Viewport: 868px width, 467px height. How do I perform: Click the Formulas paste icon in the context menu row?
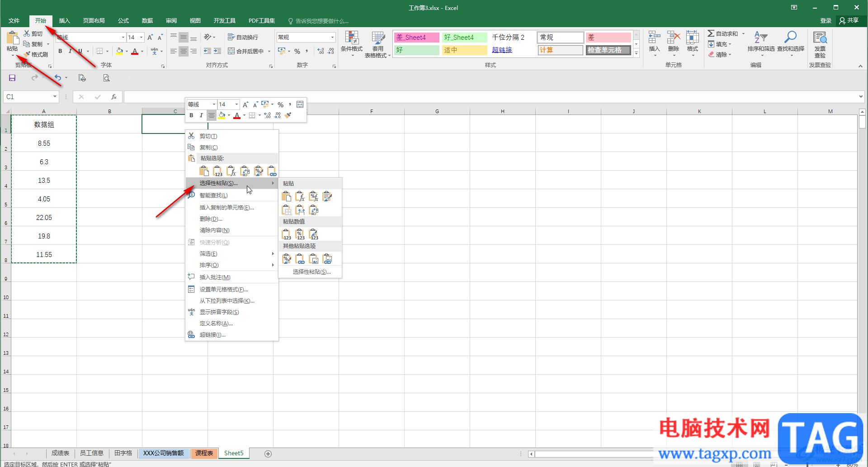(x=231, y=171)
